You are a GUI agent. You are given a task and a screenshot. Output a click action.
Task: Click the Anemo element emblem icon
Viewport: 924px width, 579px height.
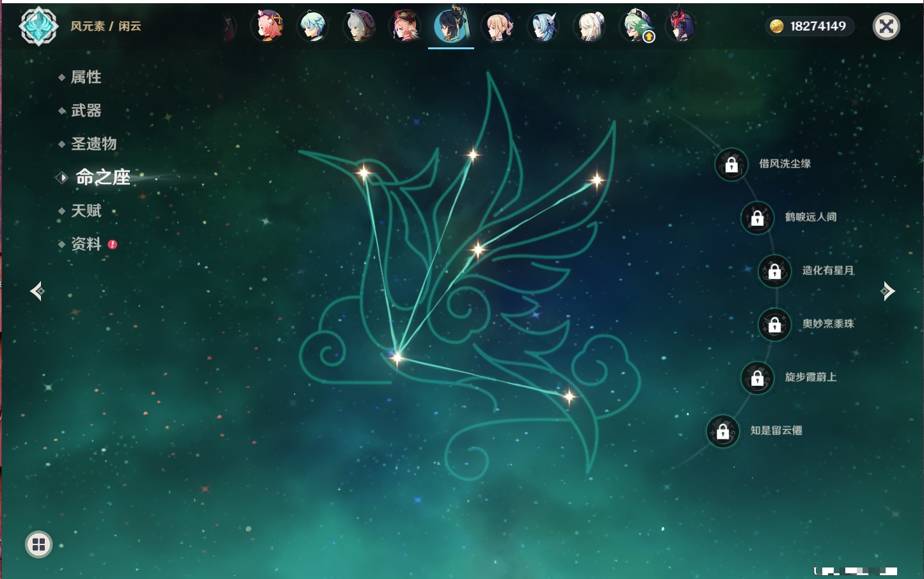(38, 26)
